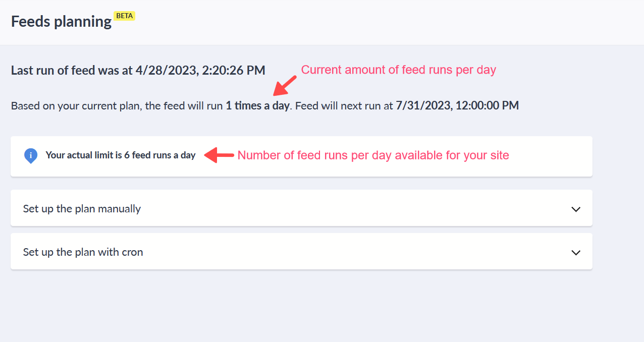This screenshot has height=342, width=644.
Task: Click the next run date 7/31/2023, 12:00:00 PM
Action: (457, 106)
